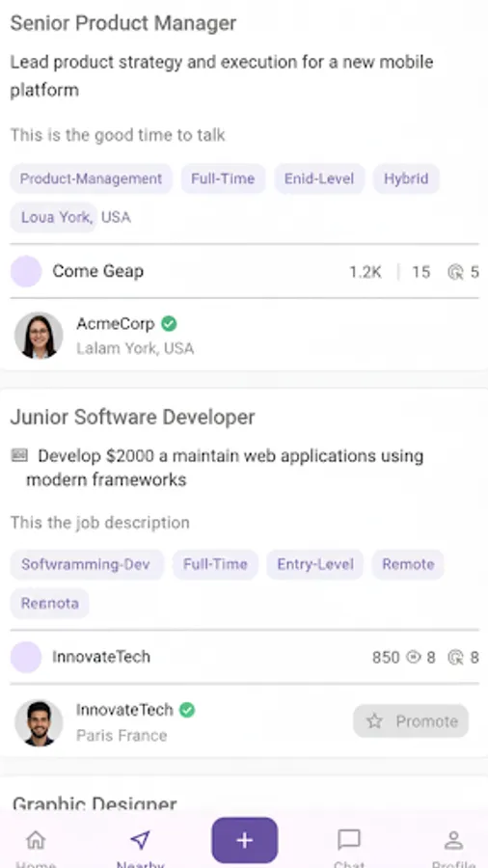The image size is (488, 868).
Task: Open the Graphic Designer job title
Action: [95, 803]
